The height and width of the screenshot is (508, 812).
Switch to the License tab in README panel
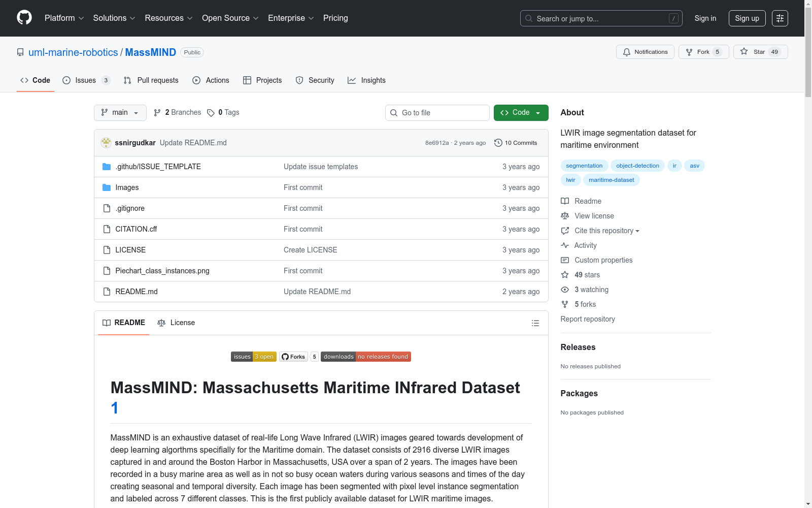click(x=176, y=323)
